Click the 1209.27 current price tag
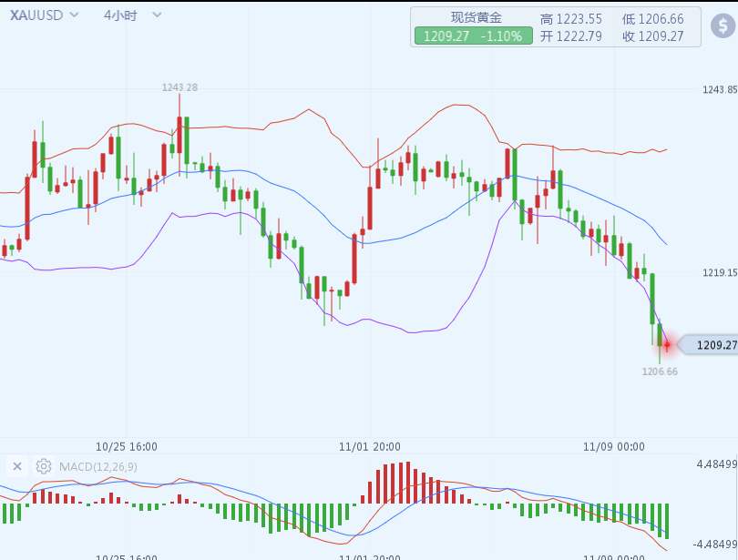738x560 pixels. pyautogui.click(x=714, y=345)
